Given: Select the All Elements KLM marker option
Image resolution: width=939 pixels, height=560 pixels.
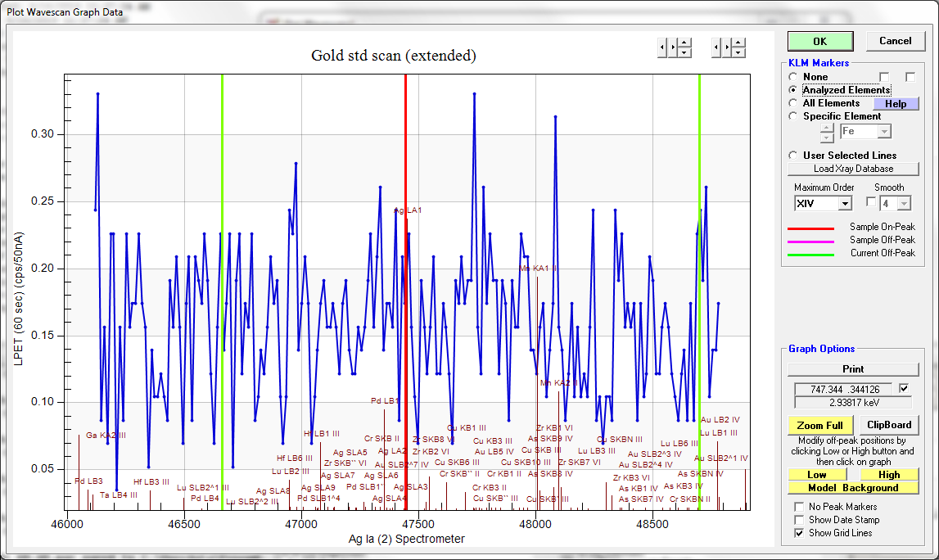Looking at the screenshot, I should 792,103.
